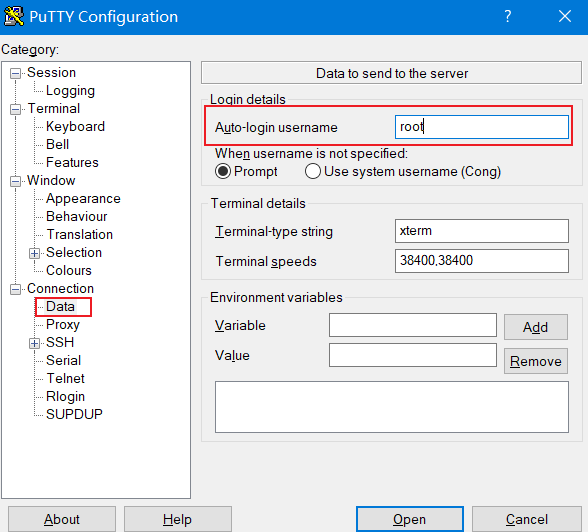Viewport: 588px width, 532px height.
Task: Add the environment variable
Action: point(536,327)
